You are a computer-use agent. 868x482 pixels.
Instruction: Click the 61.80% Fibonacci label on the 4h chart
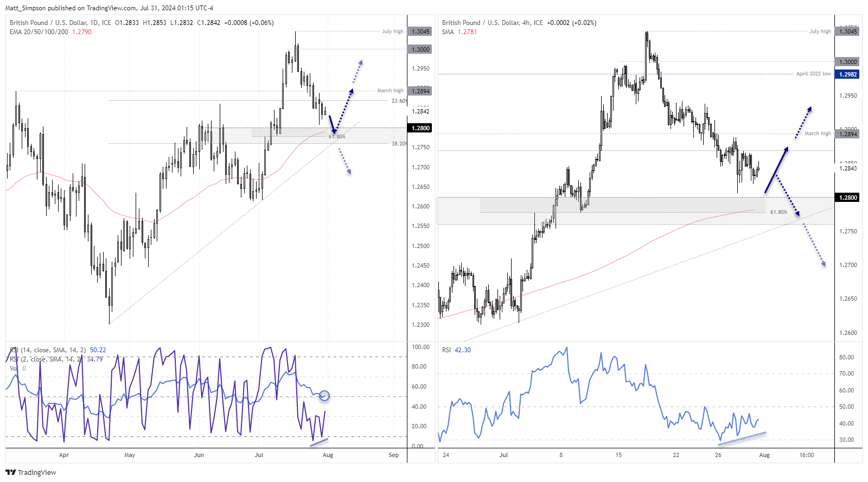(x=778, y=212)
